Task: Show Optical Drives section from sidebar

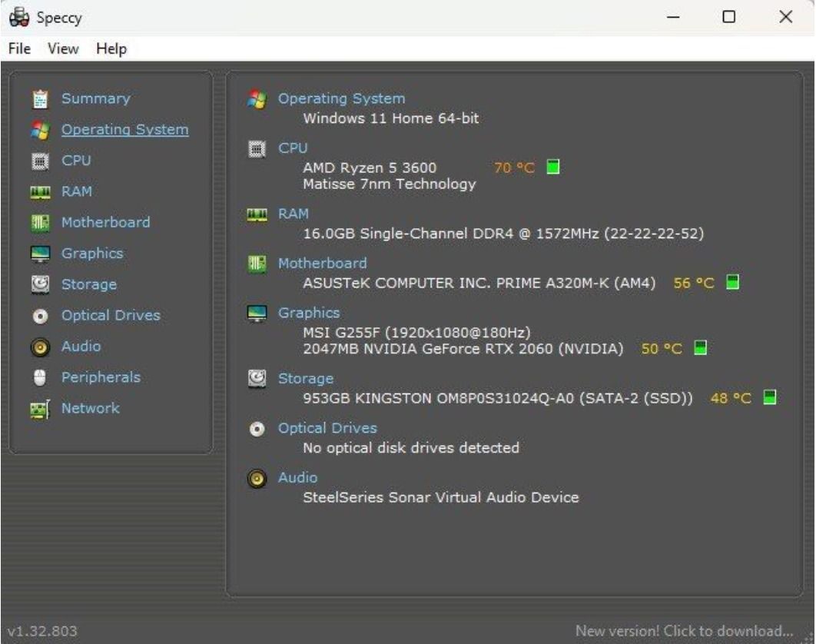Action: (x=111, y=315)
